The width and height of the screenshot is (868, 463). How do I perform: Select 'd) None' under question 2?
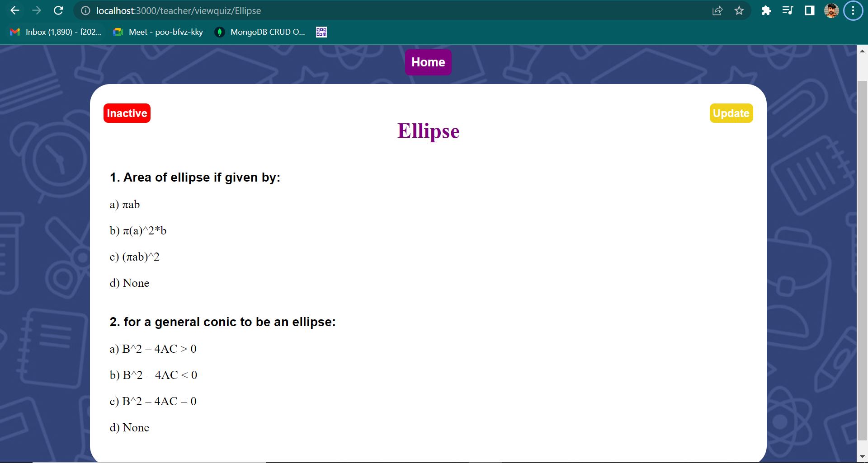click(129, 428)
